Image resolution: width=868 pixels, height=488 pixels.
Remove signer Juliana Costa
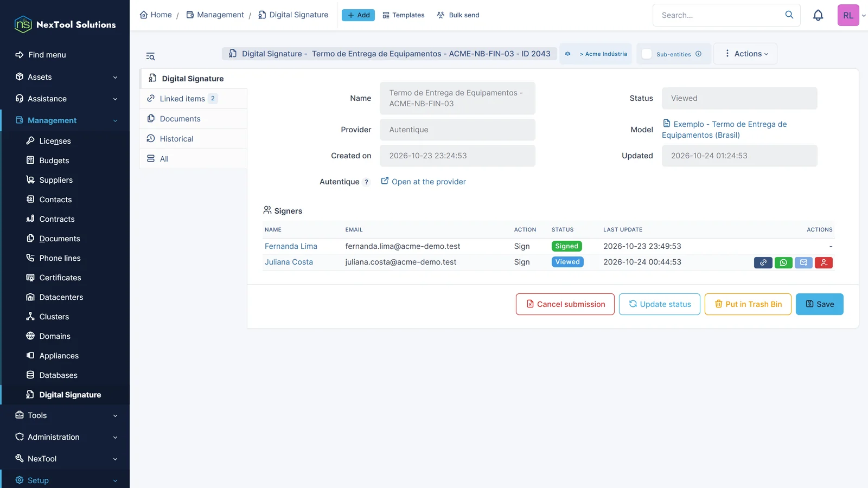click(x=824, y=262)
